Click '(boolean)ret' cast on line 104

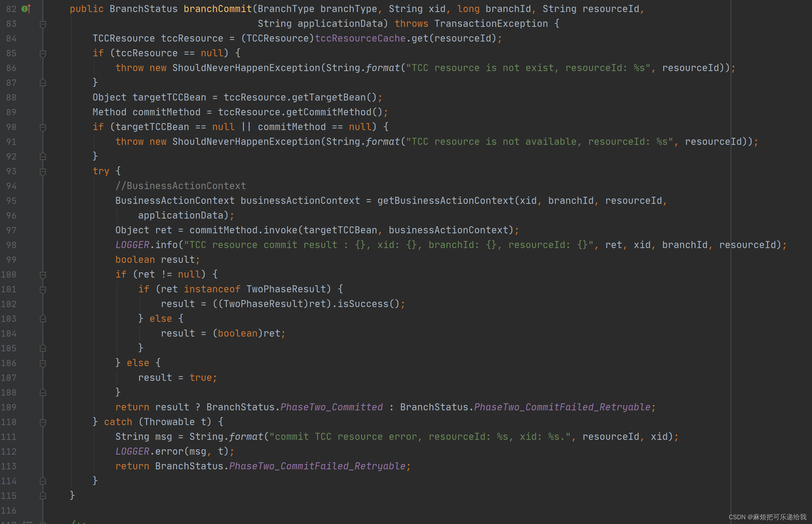pyautogui.click(x=246, y=334)
